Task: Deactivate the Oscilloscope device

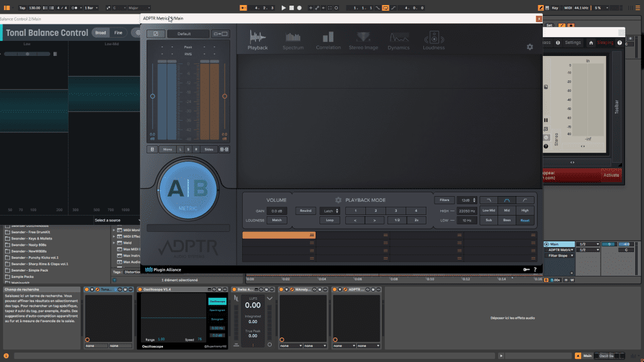Action: point(140,290)
